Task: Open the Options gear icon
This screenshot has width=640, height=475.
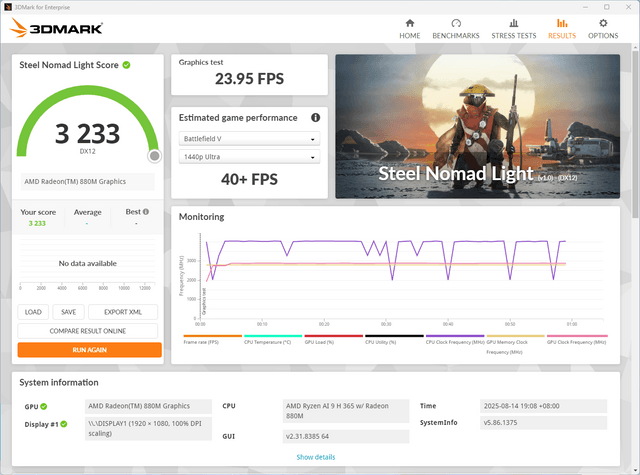Action: click(603, 23)
